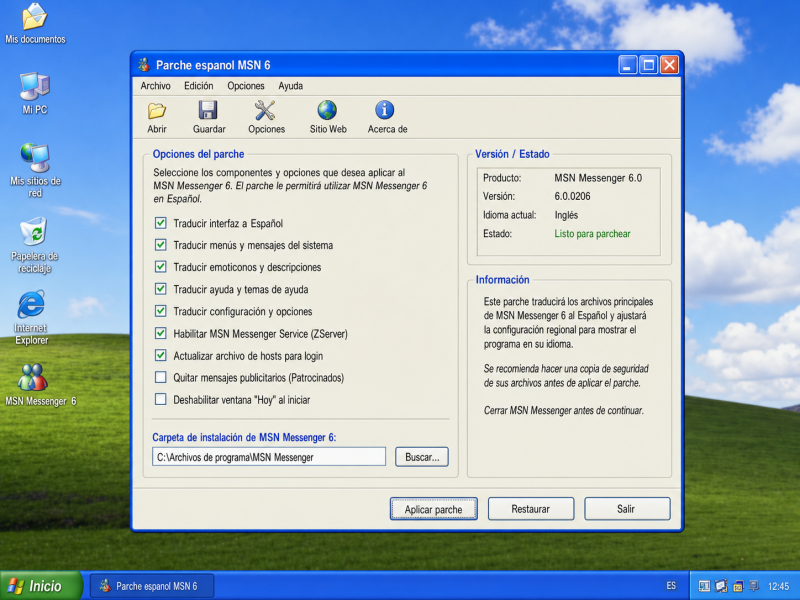The width and height of the screenshot is (800, 600).
Task: Click the Restaurar button
Action: [x=531, y=509]
